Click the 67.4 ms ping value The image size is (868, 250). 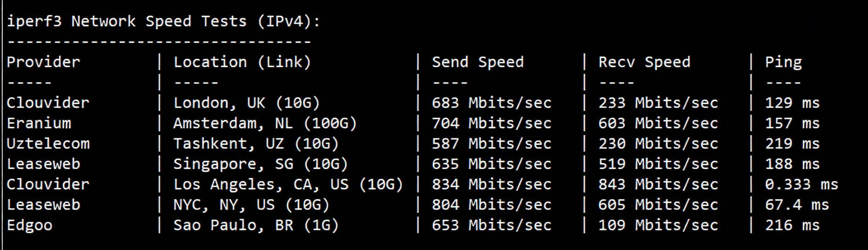[x=797, y=205]
